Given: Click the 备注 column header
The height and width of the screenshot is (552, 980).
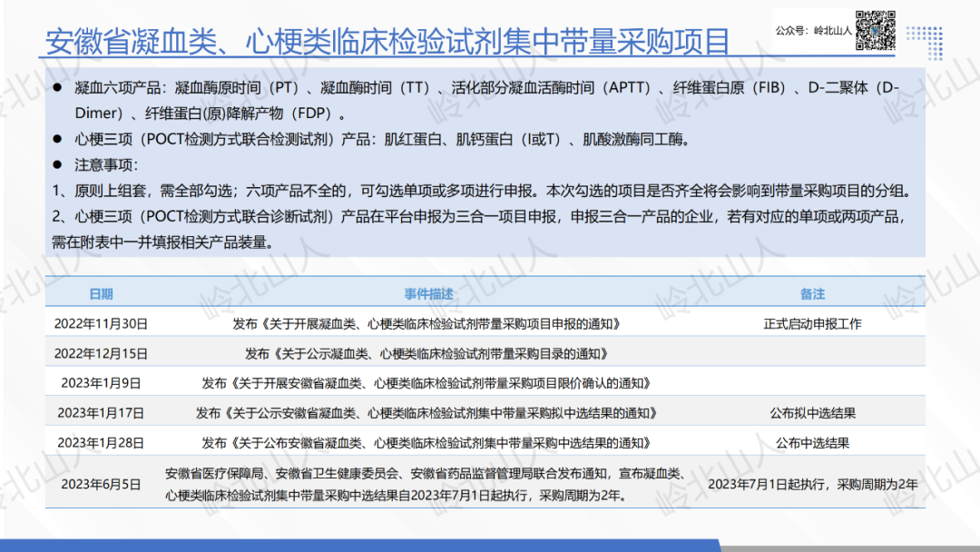Looking at the screenshot, I should (x=812, y=294).
